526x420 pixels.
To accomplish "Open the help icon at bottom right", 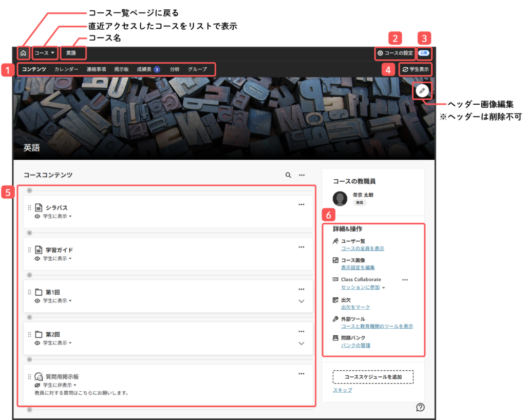I will pyautogui.click(x=420, y=407).
